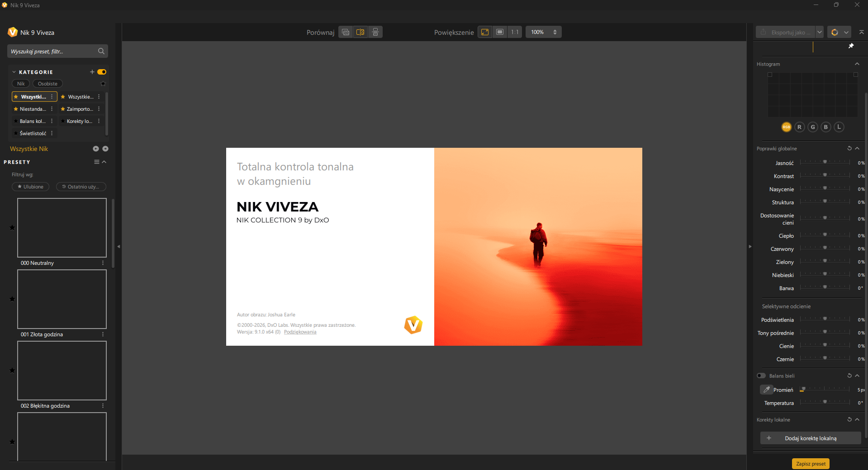Viewport: 868px width, 470px height.
Task: Enable the Balans bieli switch
Action: click(x=761, y=376)
